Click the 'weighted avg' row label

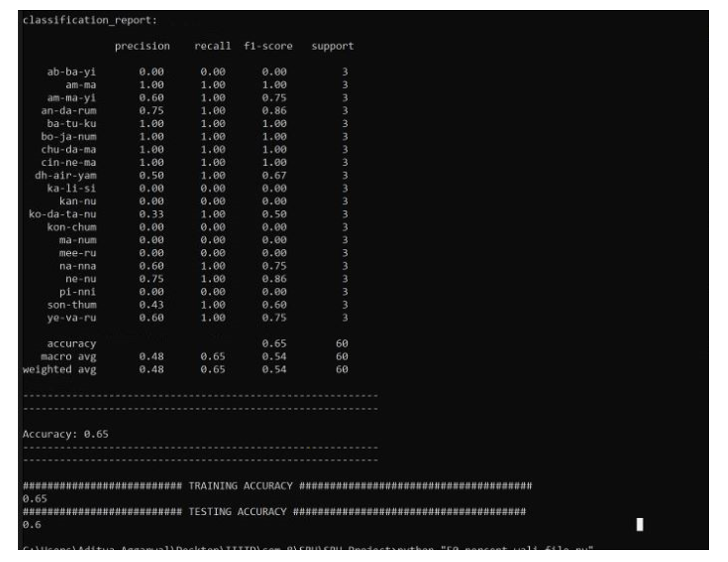point(59,370)
